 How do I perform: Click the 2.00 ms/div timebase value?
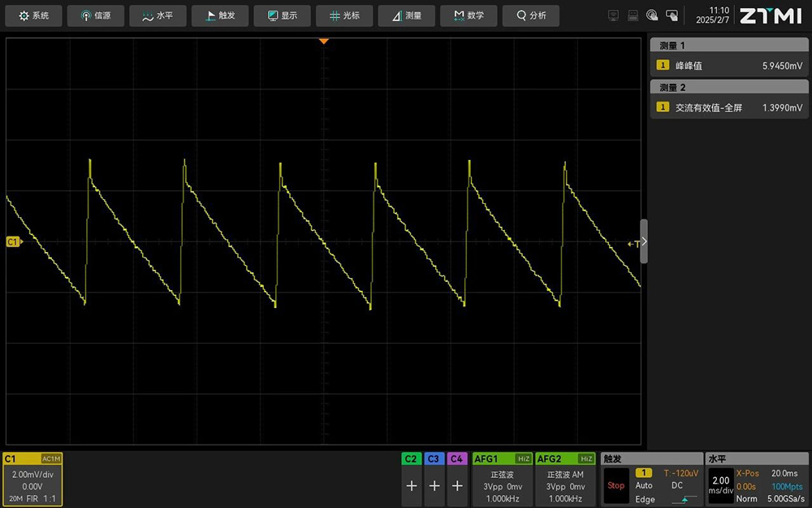tap(720, 485)
